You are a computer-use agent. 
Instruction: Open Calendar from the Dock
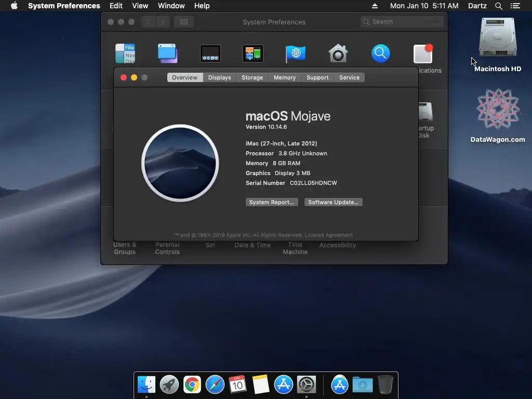[237, 384]
